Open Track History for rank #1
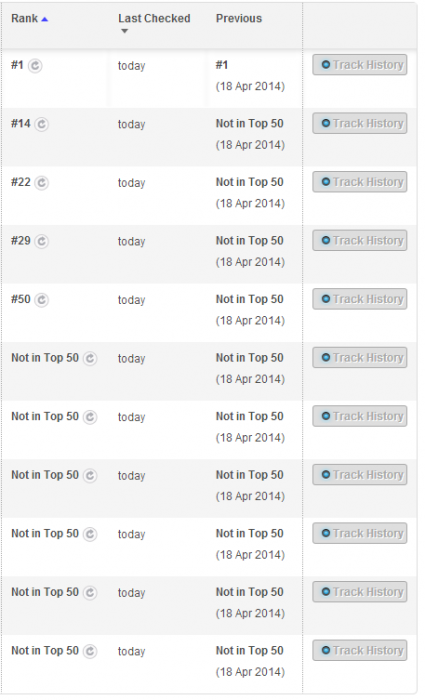Image resolution: width=425 pixels, height=700 pixels. [x=360, y=65]
